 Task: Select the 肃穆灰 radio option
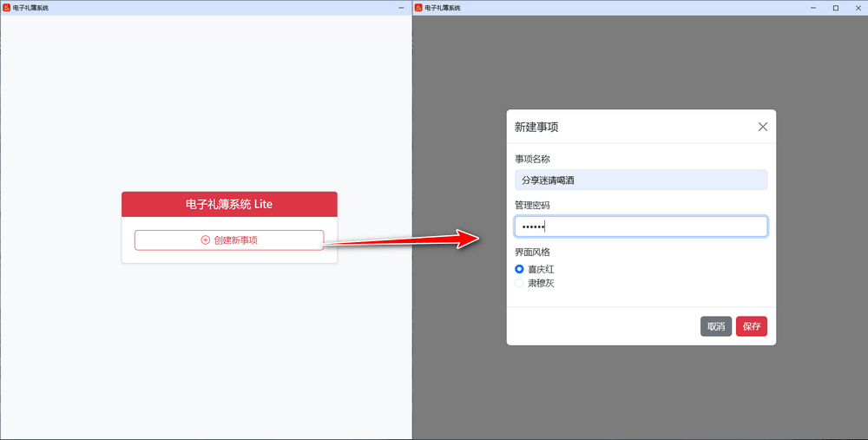tap(519, 283)
